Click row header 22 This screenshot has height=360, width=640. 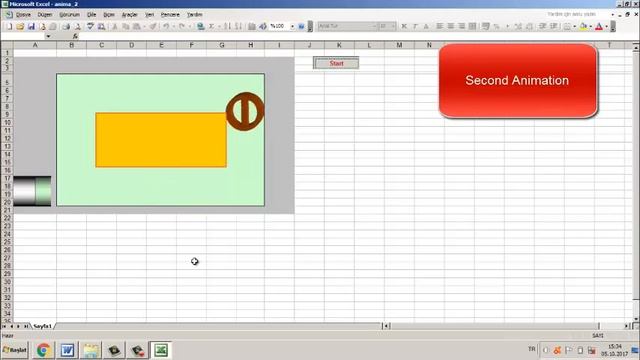7,218
